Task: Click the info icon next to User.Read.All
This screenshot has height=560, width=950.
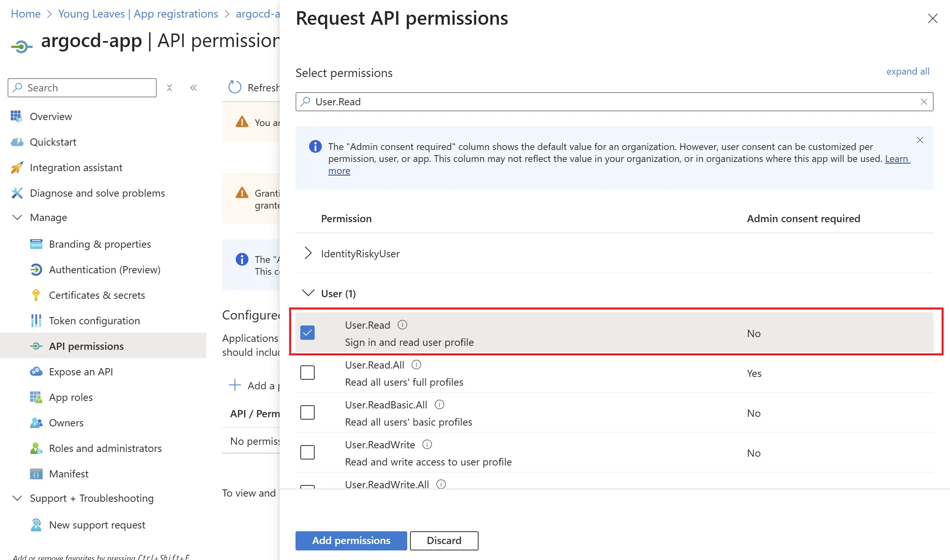Action: tap(416, 365)
